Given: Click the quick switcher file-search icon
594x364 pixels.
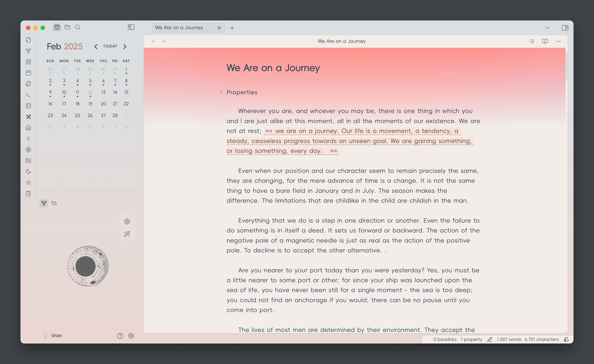Looking at the screenshot, I should 28,40.
